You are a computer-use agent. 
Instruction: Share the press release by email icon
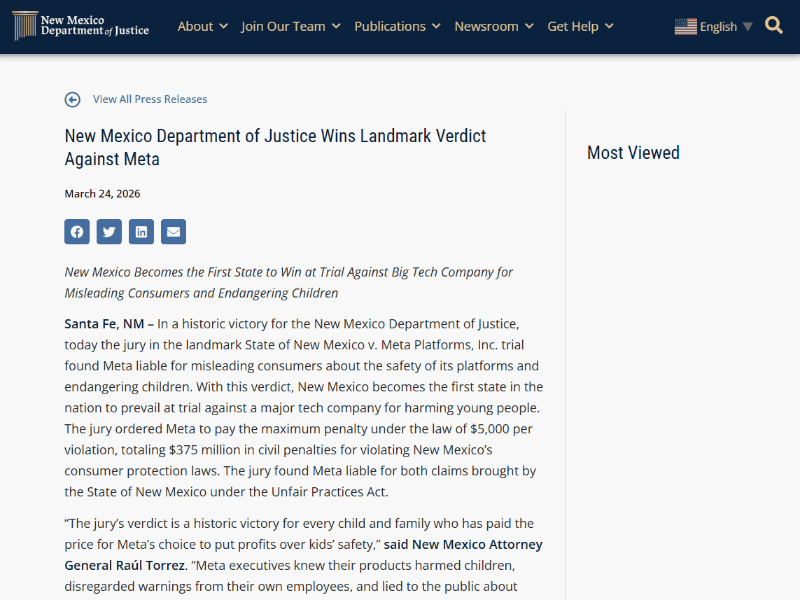pyautogui.click(x=172, y=231)
